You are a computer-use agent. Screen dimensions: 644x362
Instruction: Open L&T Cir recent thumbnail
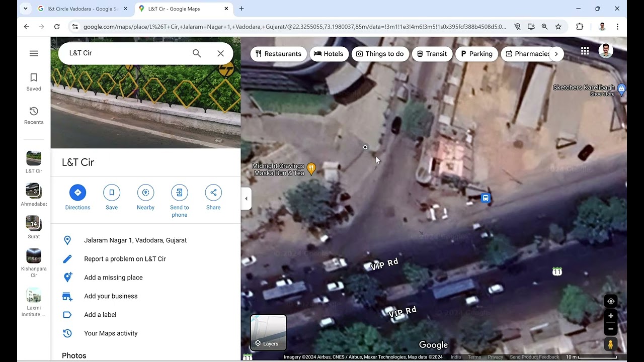coord(34,162)
